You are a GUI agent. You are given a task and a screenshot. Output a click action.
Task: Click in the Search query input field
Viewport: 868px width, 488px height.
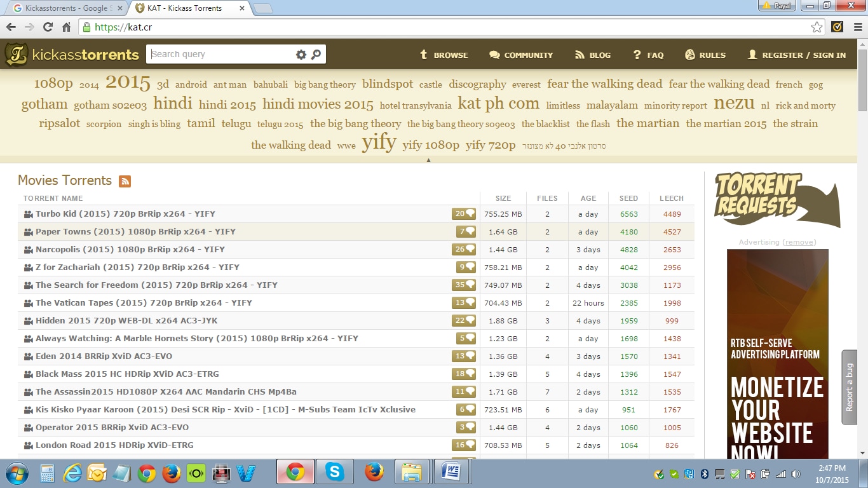pyautogui.click(x=221, y=54)
